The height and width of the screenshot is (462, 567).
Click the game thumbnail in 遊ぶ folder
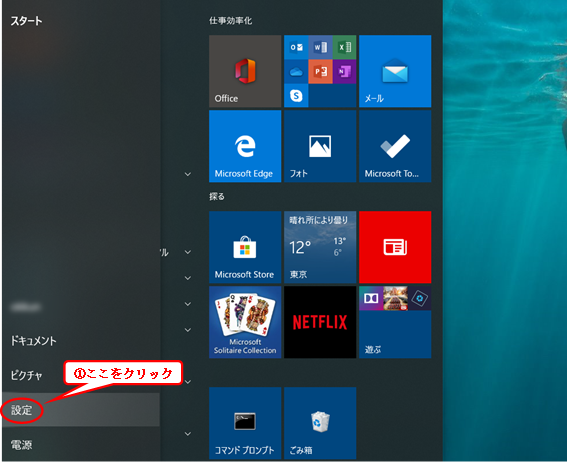pyautogui.click(x=395, y=298)
